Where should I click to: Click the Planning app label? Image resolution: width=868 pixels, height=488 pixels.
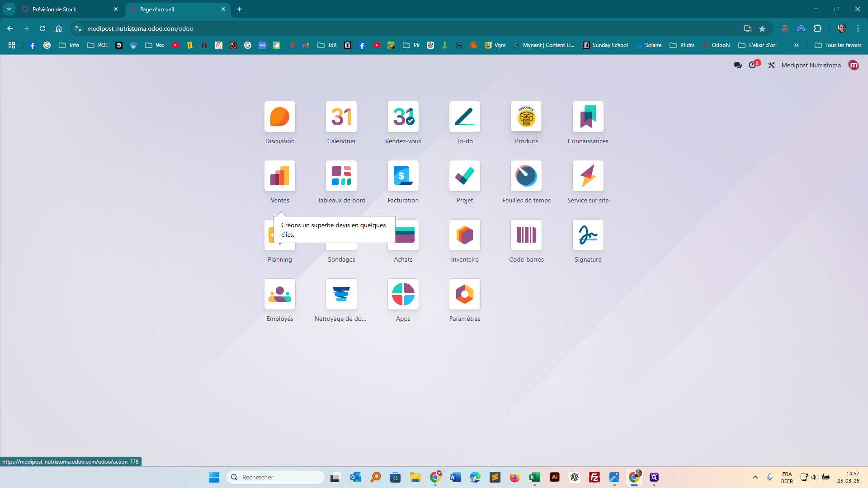click(x=280, y=259)
